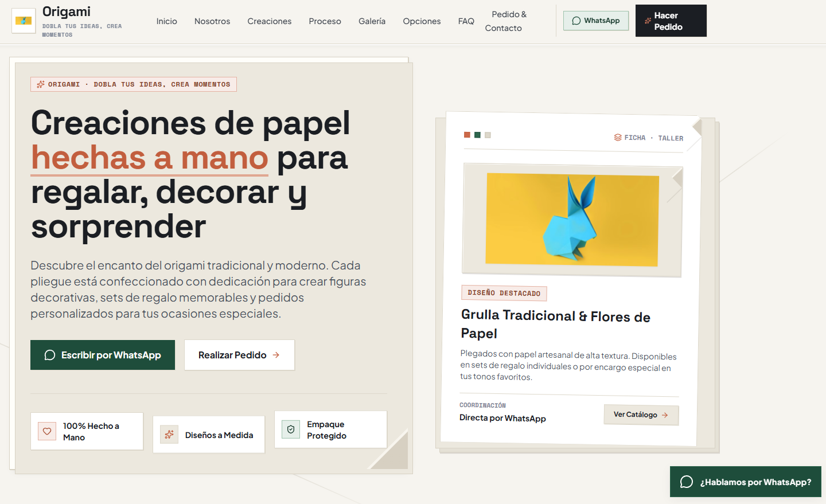Click the arrow icon in Ver Catálogo button
This screenshot has width=826, height=504.
(665, 415)
